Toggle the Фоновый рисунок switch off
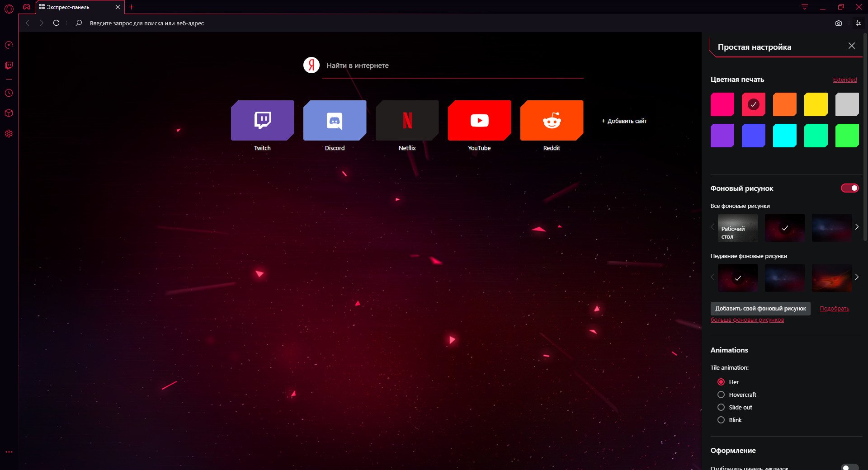Viewport: 868px width, 470px height. click(x=849, y=188)
